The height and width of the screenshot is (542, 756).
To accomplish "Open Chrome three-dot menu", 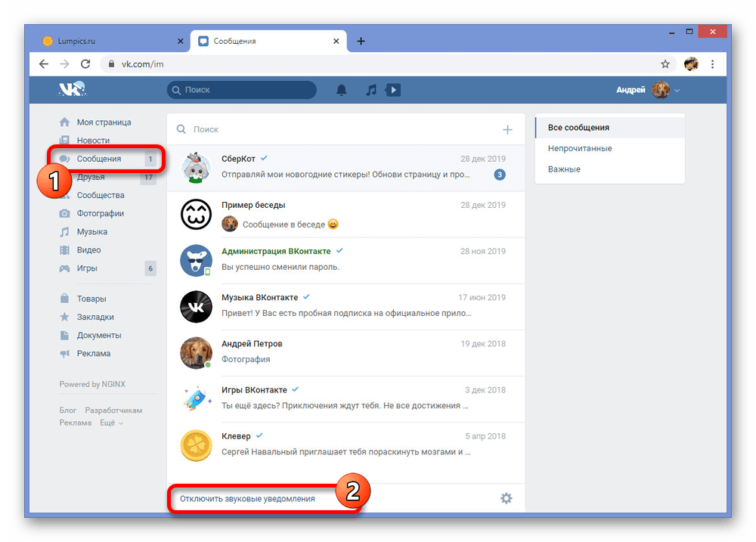I will coord(713,63).
